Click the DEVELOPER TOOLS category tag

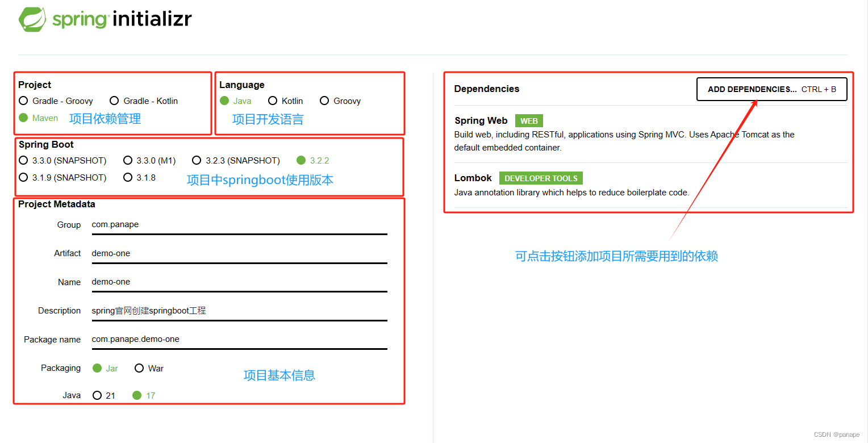tap(541, 178)
